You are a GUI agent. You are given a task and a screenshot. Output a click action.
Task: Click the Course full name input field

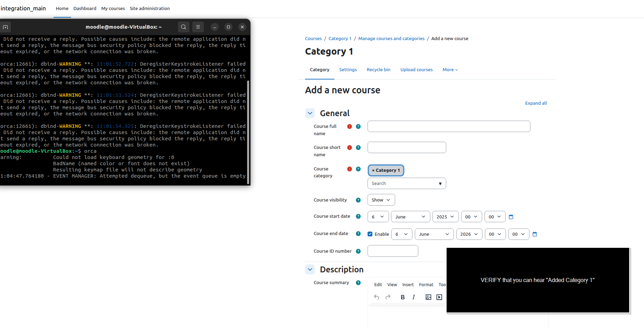[x=449, y=126]
